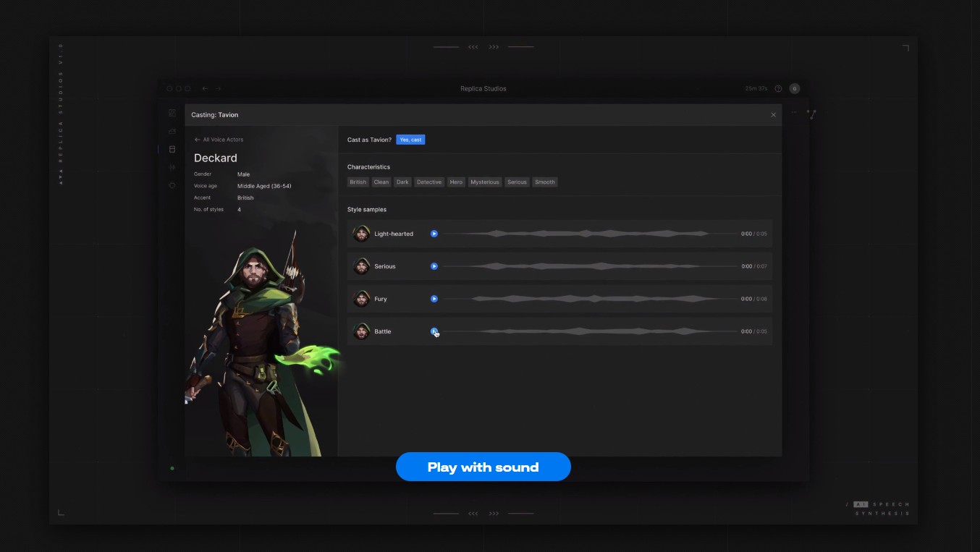The height and width of the screenshot is (552, 980).
Task: Open the audio waveform icon in the sidebar
Action: [172, 167]
